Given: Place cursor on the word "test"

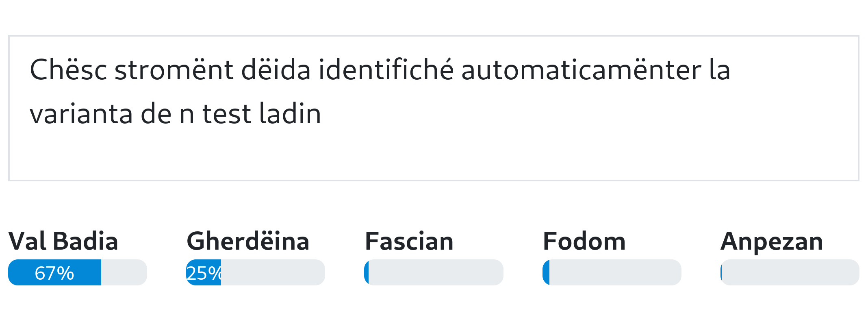Looking at the screenshot, I should click(x=226, y=114).
